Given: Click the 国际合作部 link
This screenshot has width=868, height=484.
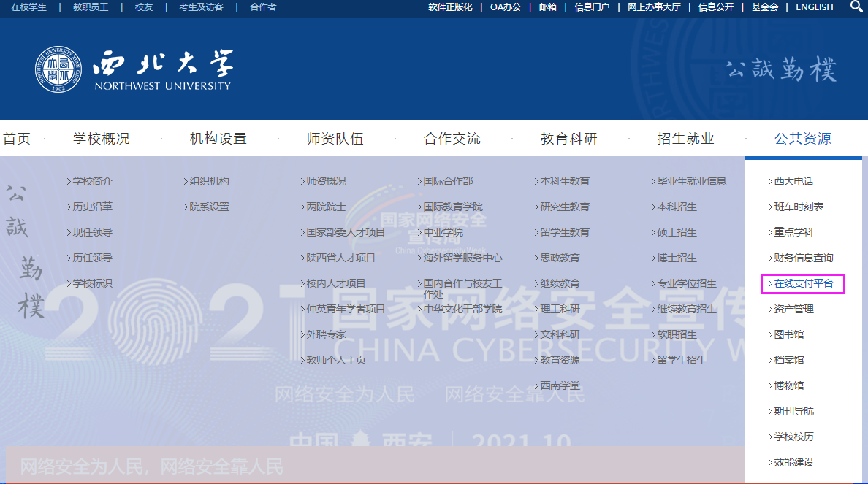Looking at the screenshot, I should [x=447, y=181].
